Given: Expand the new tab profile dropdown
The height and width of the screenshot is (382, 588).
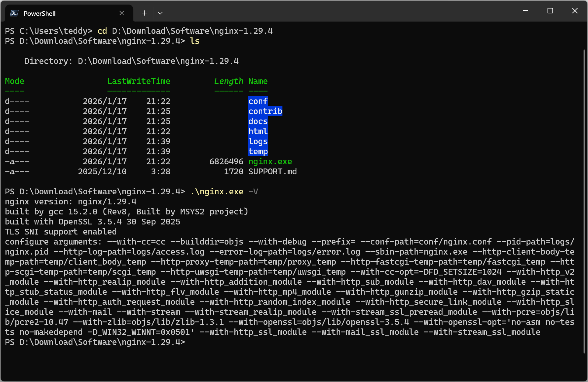Looking at the screenshot, I should (160, 13).
